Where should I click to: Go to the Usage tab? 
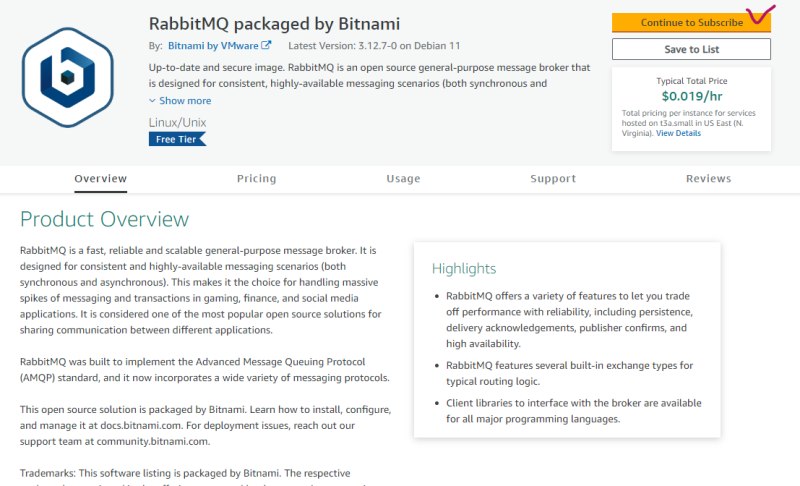[x=403, y=179]
